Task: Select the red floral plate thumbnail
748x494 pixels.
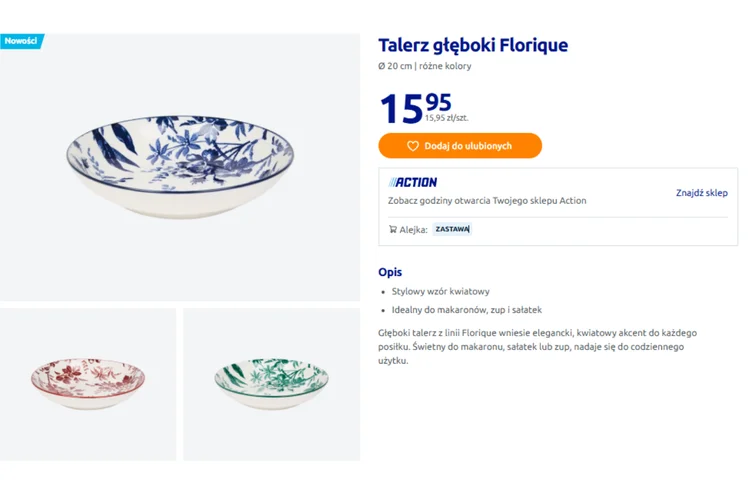Action: (88, 383)
